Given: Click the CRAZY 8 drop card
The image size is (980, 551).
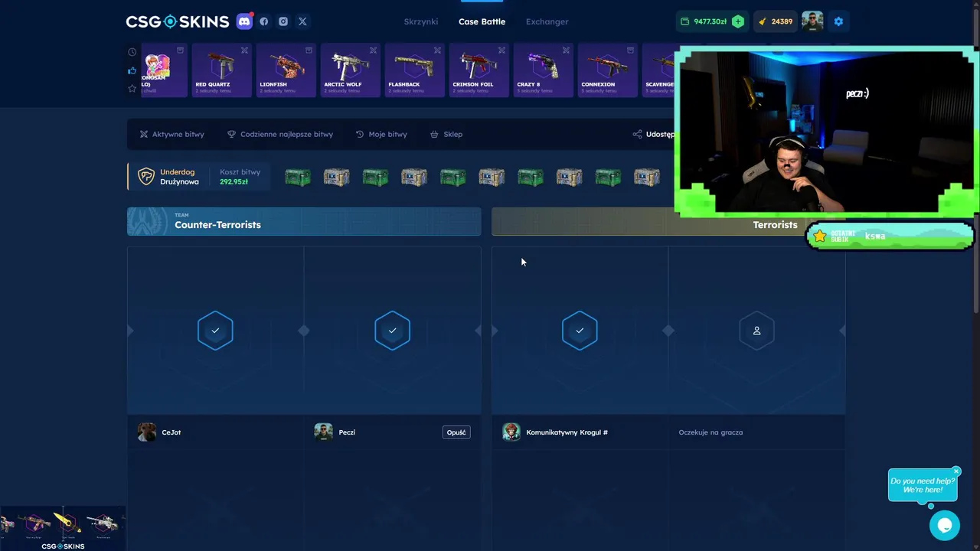Looking at the screenshot, I should tap(544, 70).
